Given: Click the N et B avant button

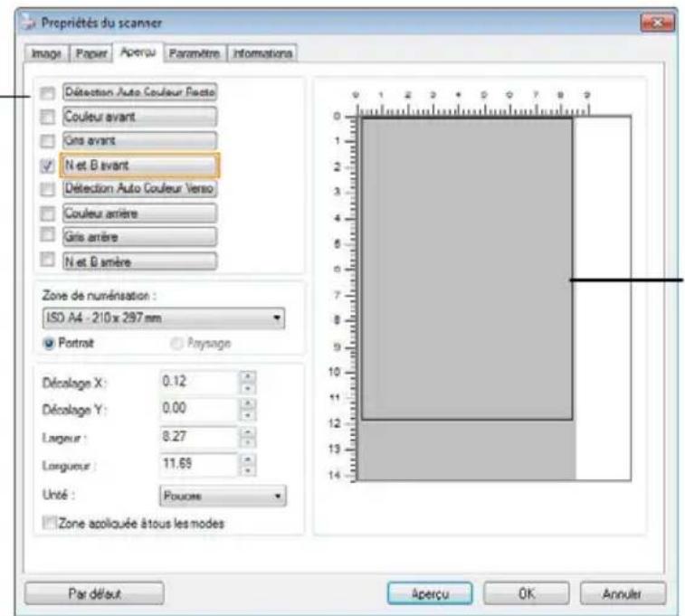Looking at the screenshot, I should [139, 165].
